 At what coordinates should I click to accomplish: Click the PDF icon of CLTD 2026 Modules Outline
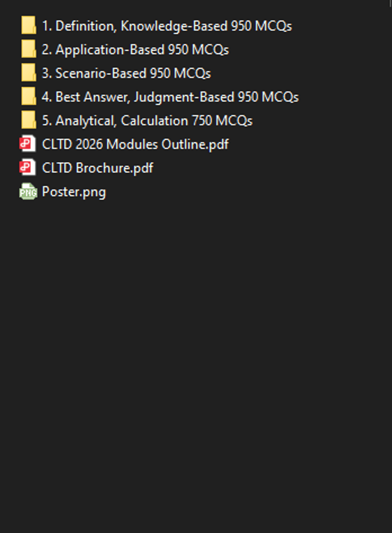pos(28,144)
